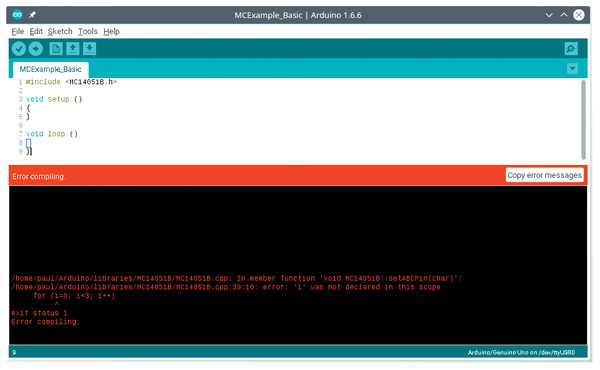Click the editor's vertical scrollbar
The width and height of the screenshot is (600, 370).
click(584, 119)
